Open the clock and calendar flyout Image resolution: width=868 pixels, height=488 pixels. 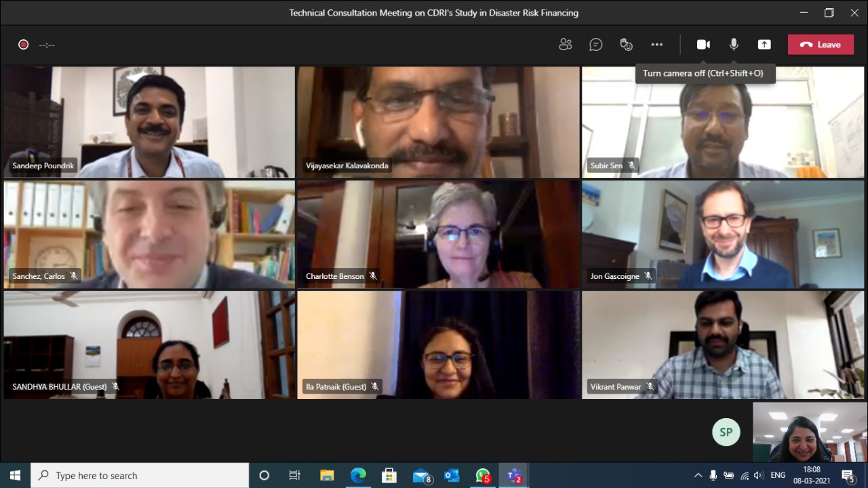(x=810, y=475)
